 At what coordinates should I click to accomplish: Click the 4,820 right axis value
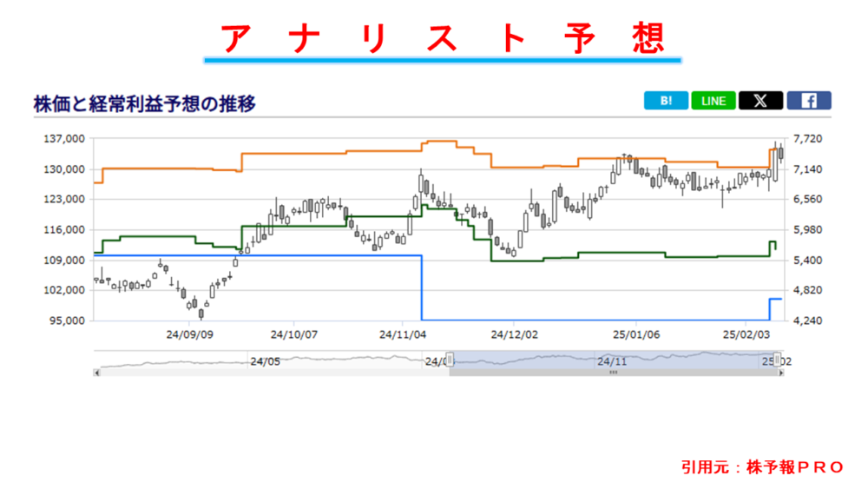tap(807, 289)
